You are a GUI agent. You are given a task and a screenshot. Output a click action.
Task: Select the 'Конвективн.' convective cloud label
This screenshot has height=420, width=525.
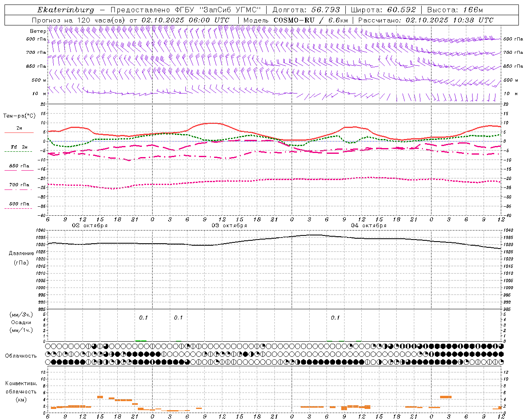click(x=21, y=383)
